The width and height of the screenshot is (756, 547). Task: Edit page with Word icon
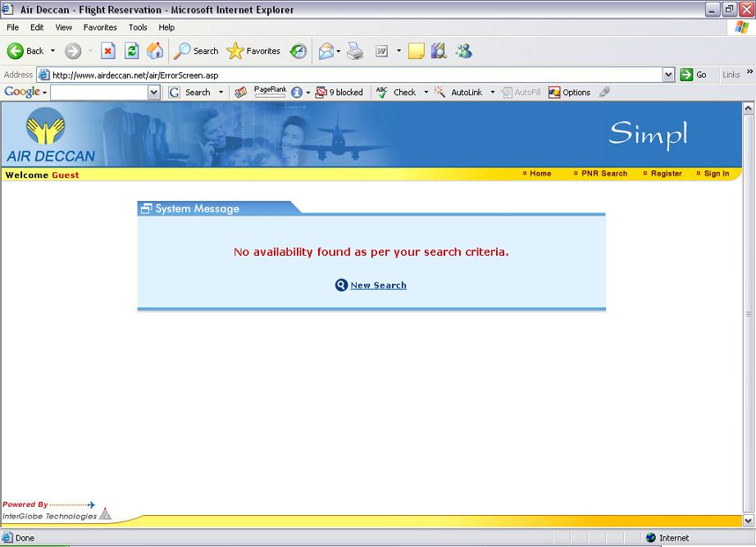[381, 51]
